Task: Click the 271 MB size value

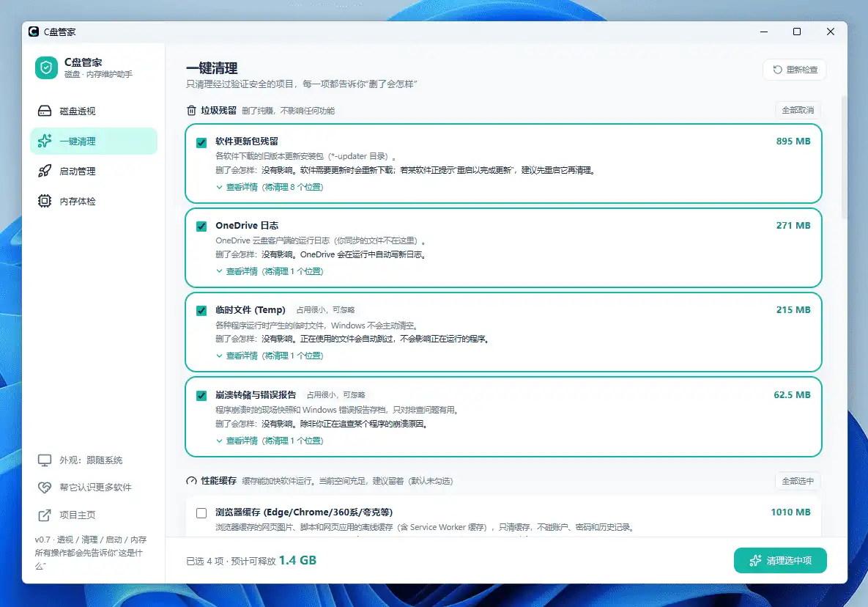Action: [793, 225]
